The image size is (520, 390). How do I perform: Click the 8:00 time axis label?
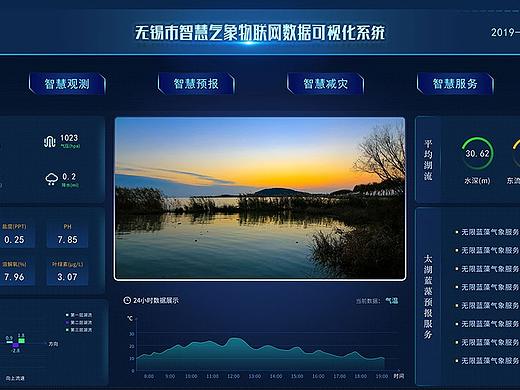(149, 376)
